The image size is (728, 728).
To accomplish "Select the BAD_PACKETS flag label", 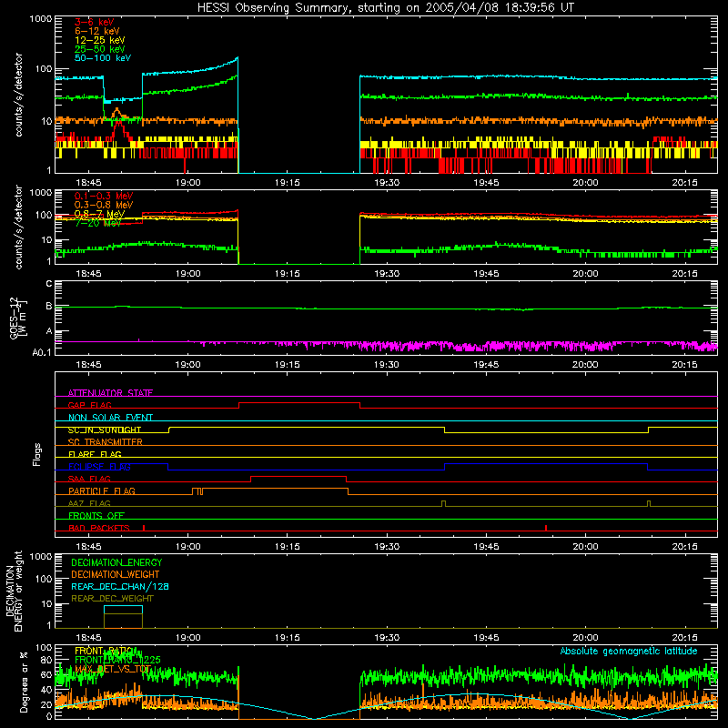I will 99,528.
